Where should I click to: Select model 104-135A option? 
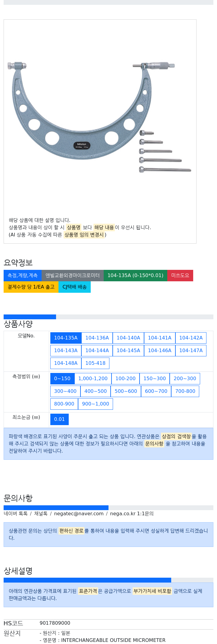66,338
